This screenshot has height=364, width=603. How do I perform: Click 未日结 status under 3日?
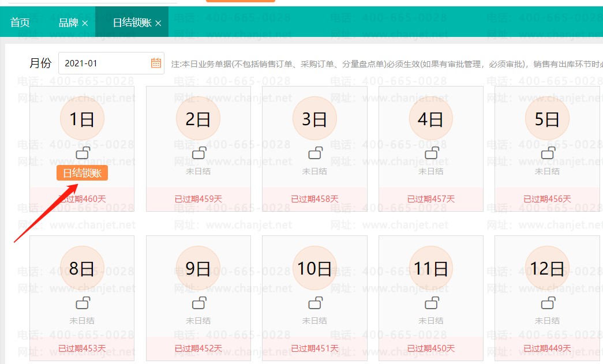[314, 171]
